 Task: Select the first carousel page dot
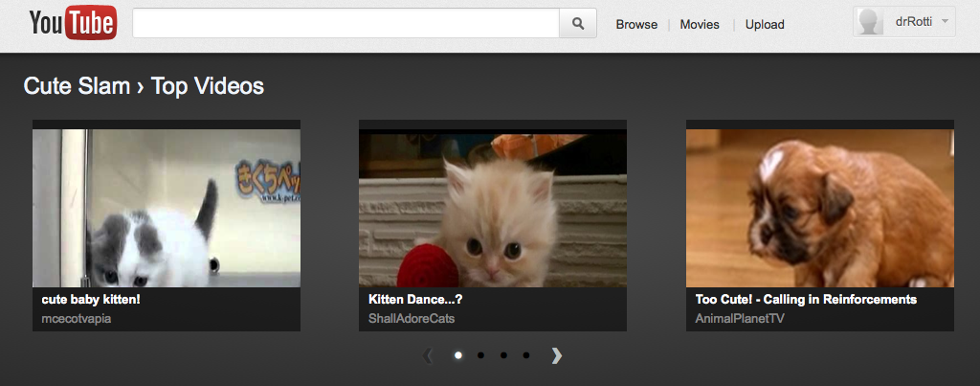458,355
